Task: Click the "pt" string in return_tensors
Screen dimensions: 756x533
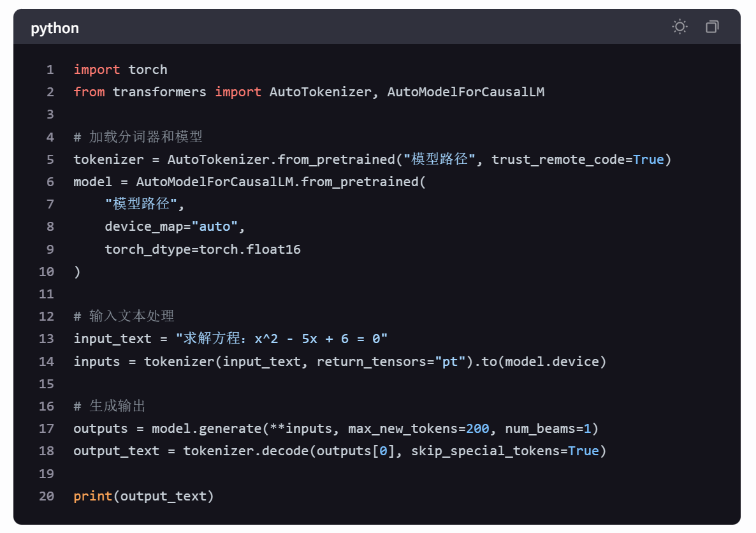Action: [x=450, y=361]
